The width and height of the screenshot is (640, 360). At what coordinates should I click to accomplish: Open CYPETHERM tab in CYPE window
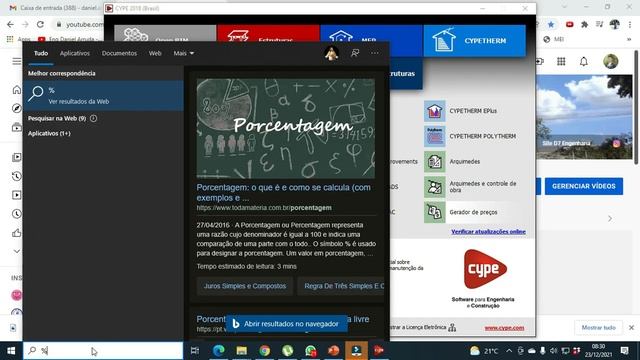pyautogui.click(x=474, y=40)
